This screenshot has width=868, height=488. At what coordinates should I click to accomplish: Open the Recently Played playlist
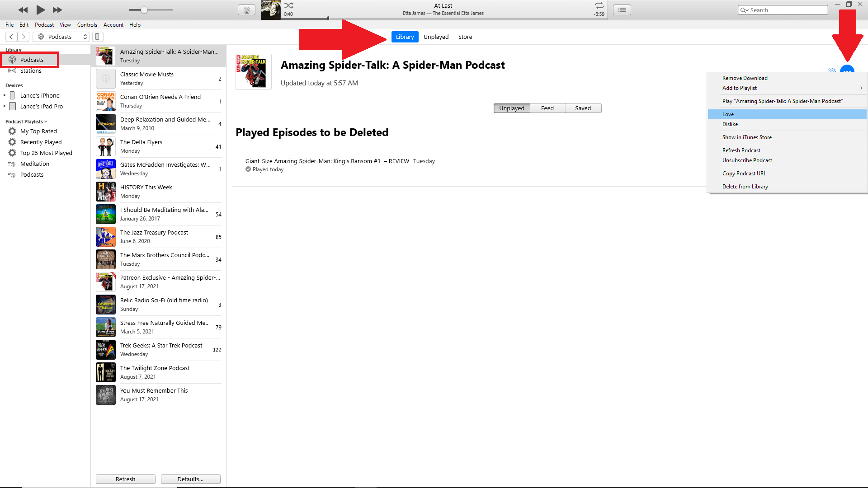[41, 142]
